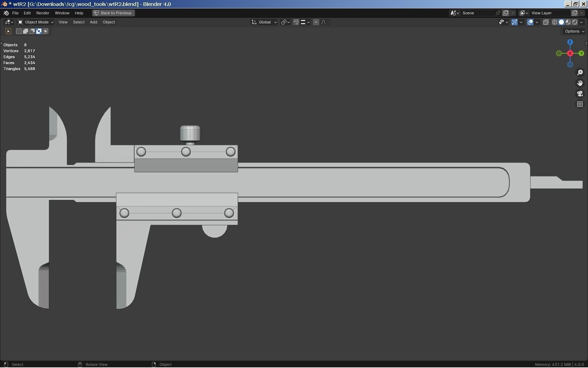
Task: Choose the Subtract selection mode
Action: 32,31
